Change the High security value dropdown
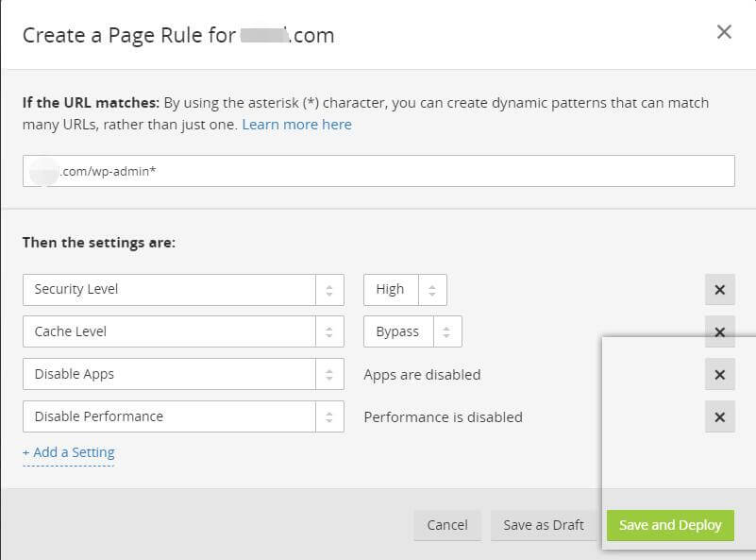 (x=390, y=290)
